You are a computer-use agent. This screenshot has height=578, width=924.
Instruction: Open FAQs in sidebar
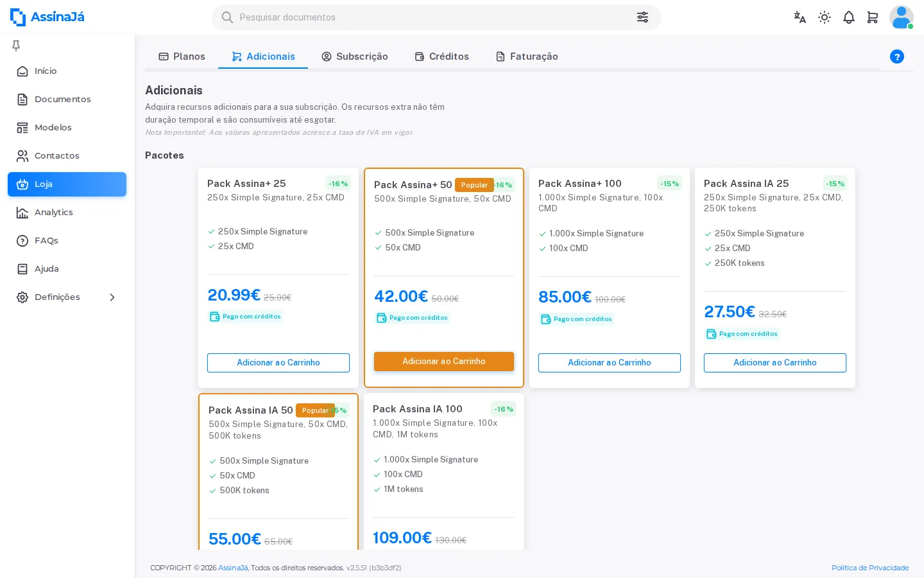[x=67, y=241]
